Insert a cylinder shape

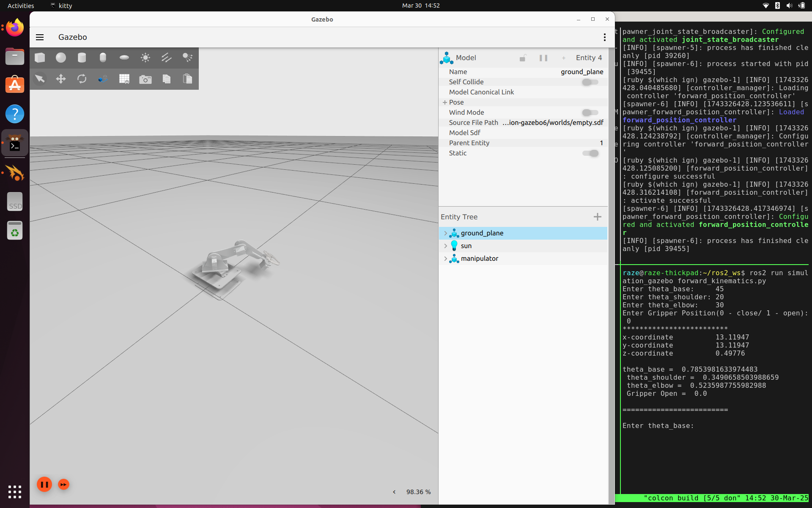coord(82,58)
